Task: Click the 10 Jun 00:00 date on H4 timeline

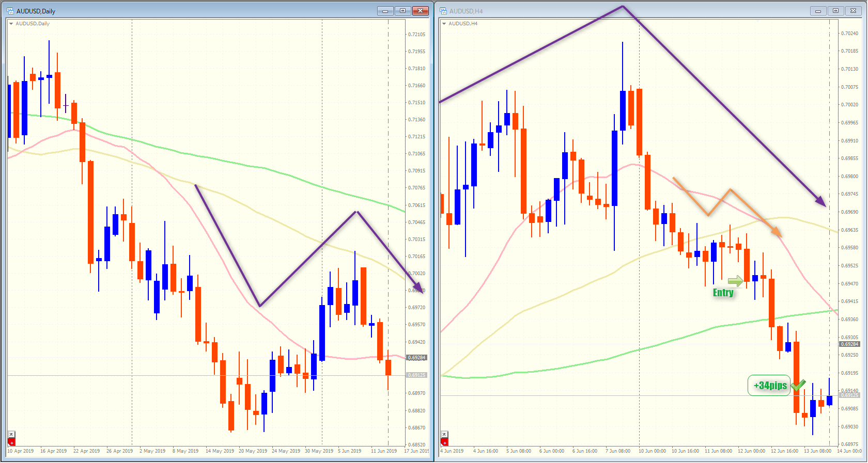Action: click(x=652, y=451)
